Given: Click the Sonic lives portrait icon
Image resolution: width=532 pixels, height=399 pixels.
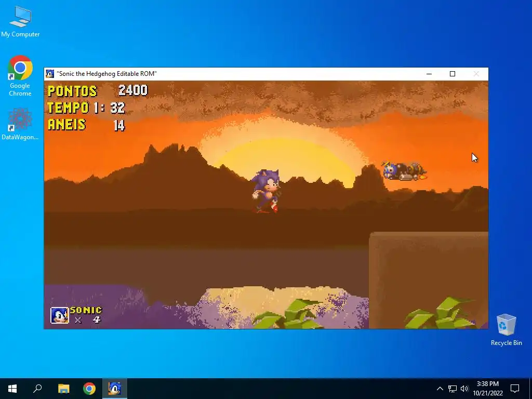Looking at the screenshot, I should [x=60, y=315].
